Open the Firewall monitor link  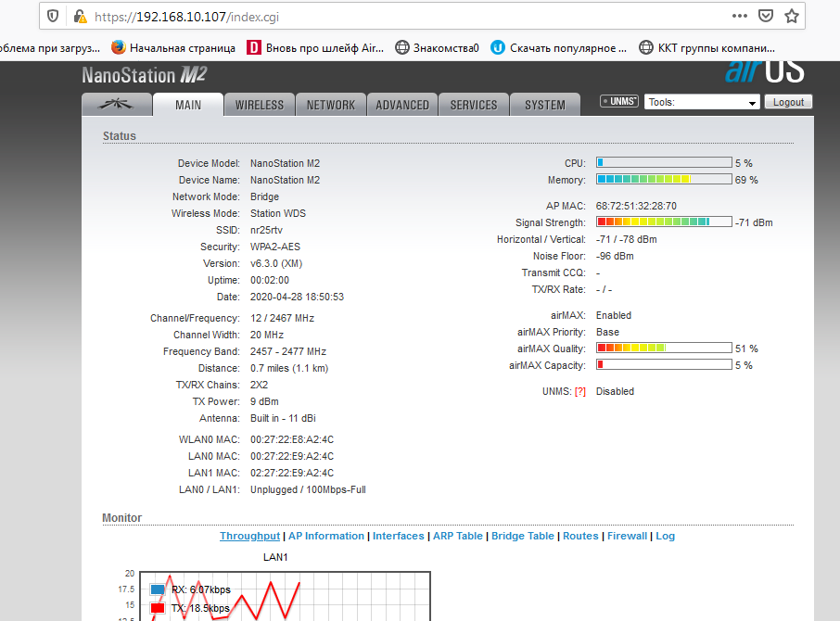point(627,536)
